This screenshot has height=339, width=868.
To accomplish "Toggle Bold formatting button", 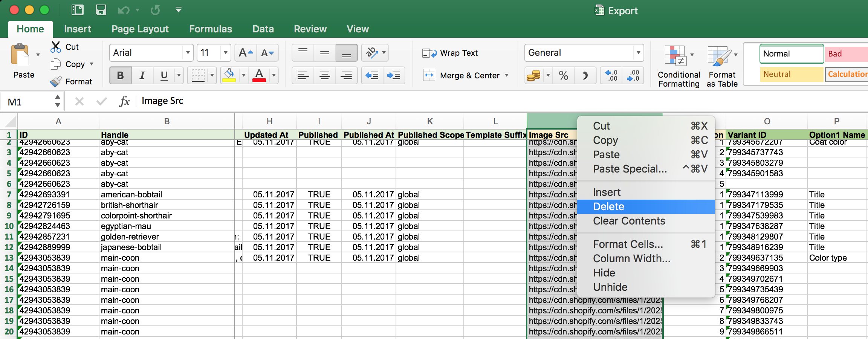I will [x=121, y=76].
